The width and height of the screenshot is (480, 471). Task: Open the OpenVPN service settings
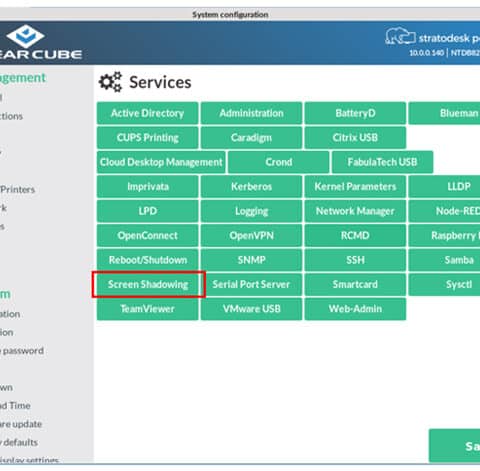point(251,235)
